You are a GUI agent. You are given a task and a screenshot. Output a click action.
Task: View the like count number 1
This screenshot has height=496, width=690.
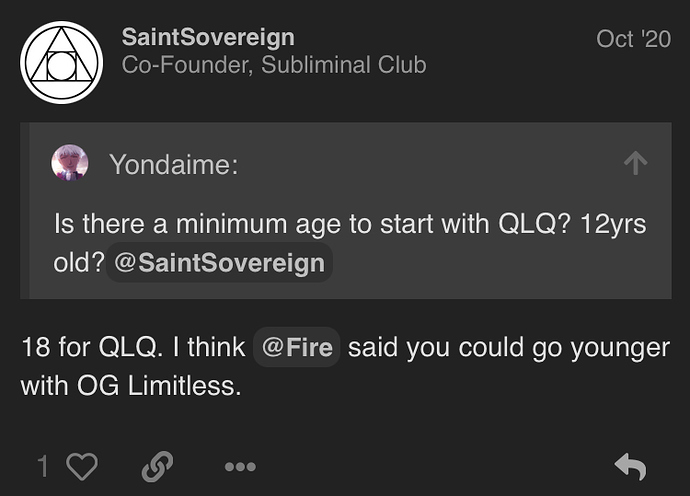tap(43, 467)
